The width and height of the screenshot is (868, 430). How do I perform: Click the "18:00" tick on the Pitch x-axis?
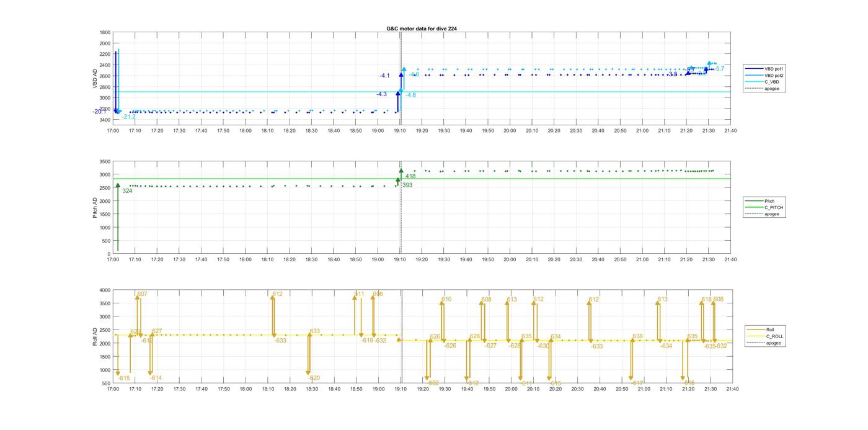tap(246, 260)
